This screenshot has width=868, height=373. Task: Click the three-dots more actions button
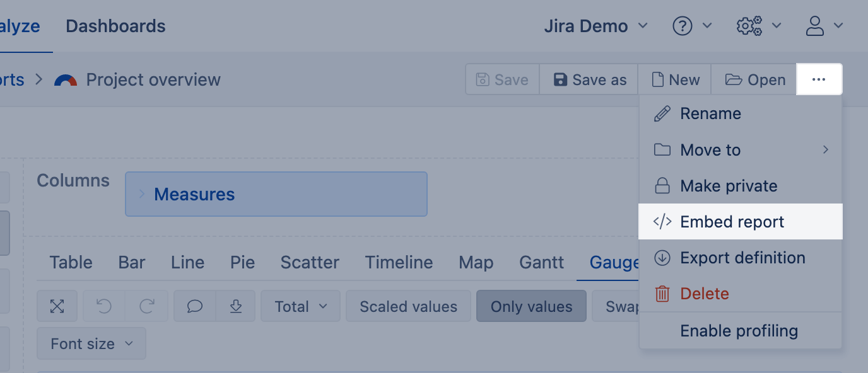pos(819,79)
